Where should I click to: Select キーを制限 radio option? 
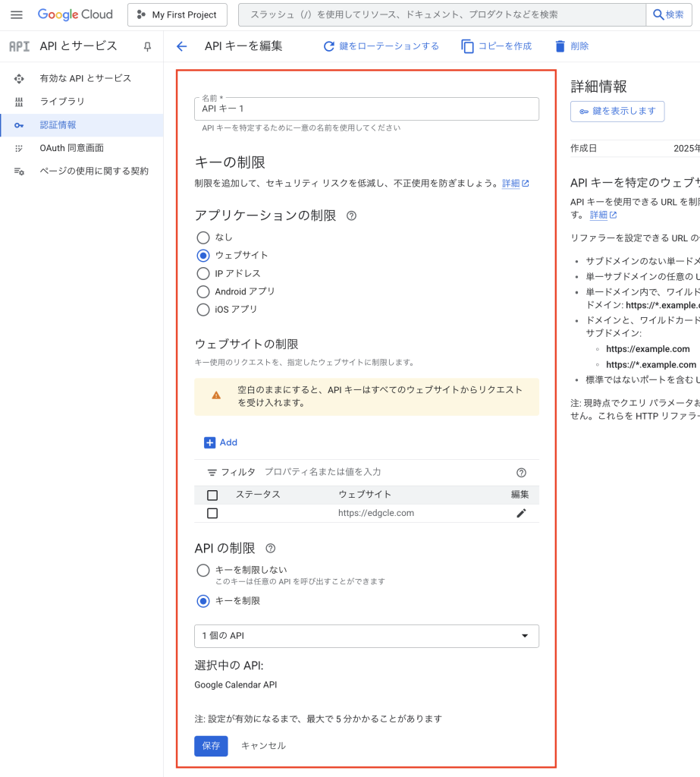203,601
